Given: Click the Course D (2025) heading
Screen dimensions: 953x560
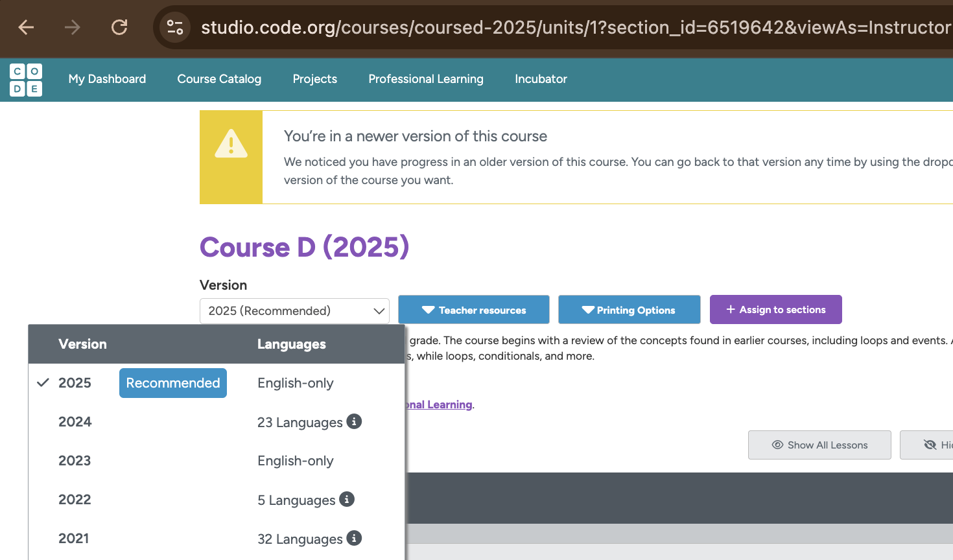Looking at the screenshot, I should 305,247.
